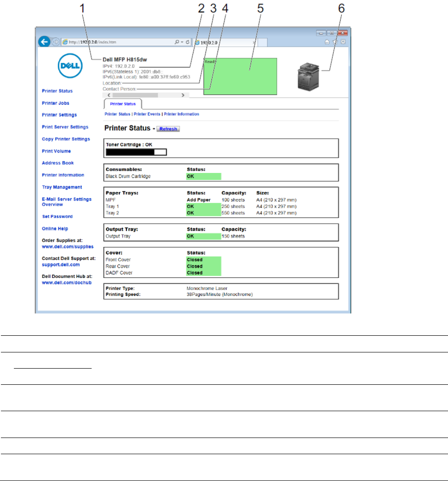Click the Tray 1 OK status
Image resolution: width=448 pixels, height=481 pixels.
[204, 206]
